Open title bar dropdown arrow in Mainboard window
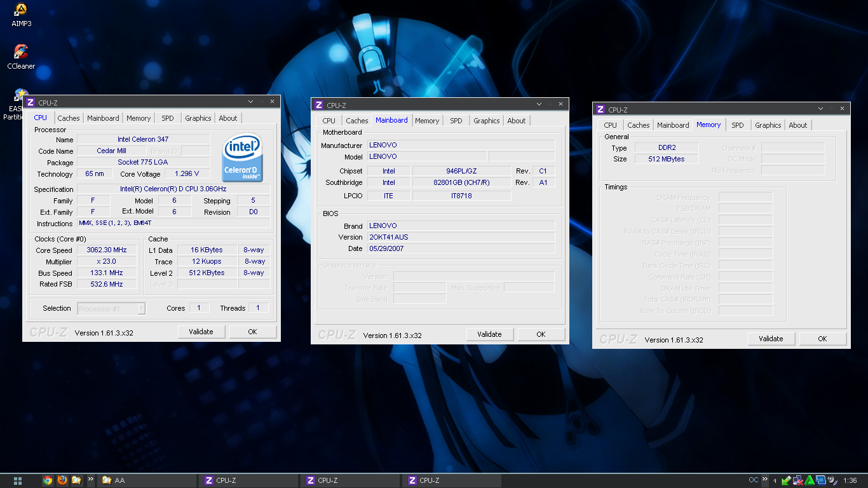This screenshot has height=488, width=868. pyautogui.click(x=539, y=104)
